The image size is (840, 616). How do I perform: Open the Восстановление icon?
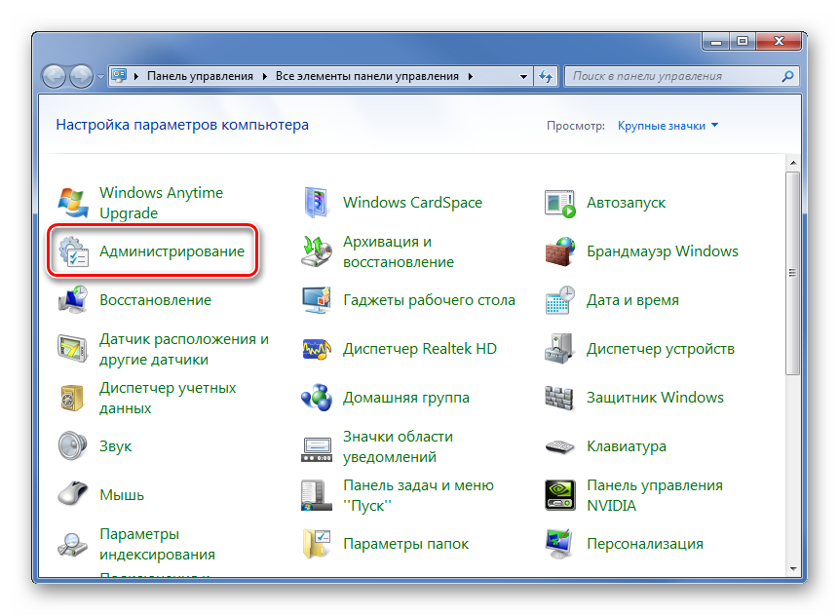(73, 300)
